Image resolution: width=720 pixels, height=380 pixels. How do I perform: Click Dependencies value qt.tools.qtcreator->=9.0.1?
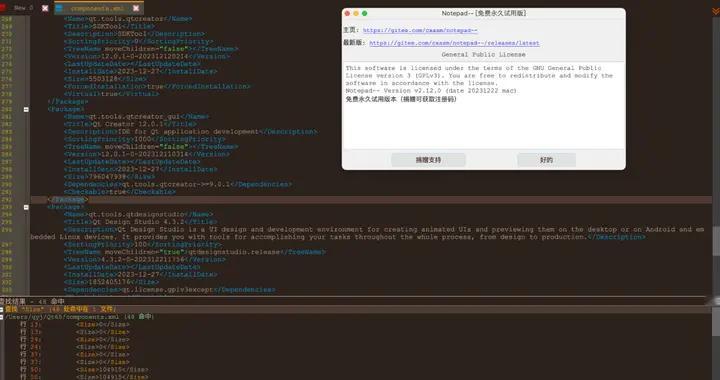[x=175, y=184]
